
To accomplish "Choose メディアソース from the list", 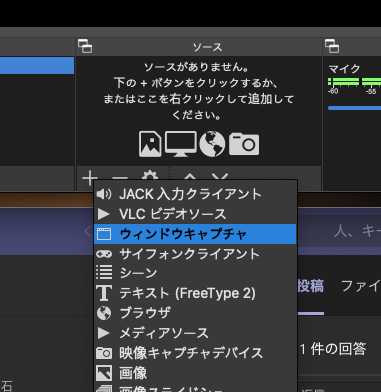I will tap(195, 333).
